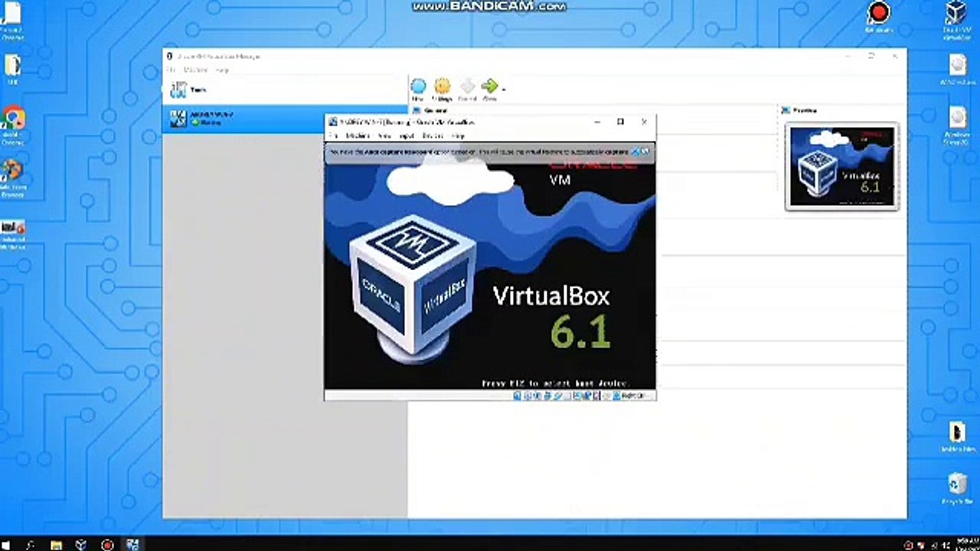Click the hard disk indicator in VM status bar
The width and height of the screenshot is (980, 551).
[517, 396]
